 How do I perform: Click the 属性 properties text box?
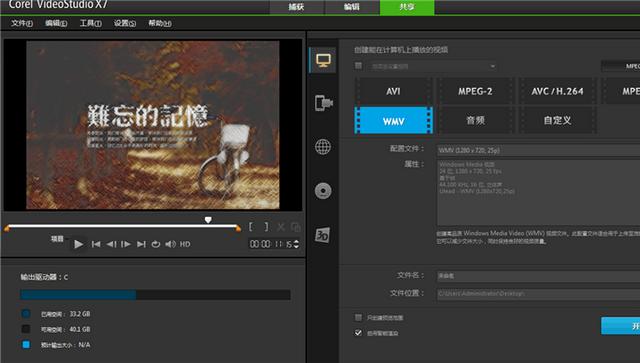pos(538,193)
